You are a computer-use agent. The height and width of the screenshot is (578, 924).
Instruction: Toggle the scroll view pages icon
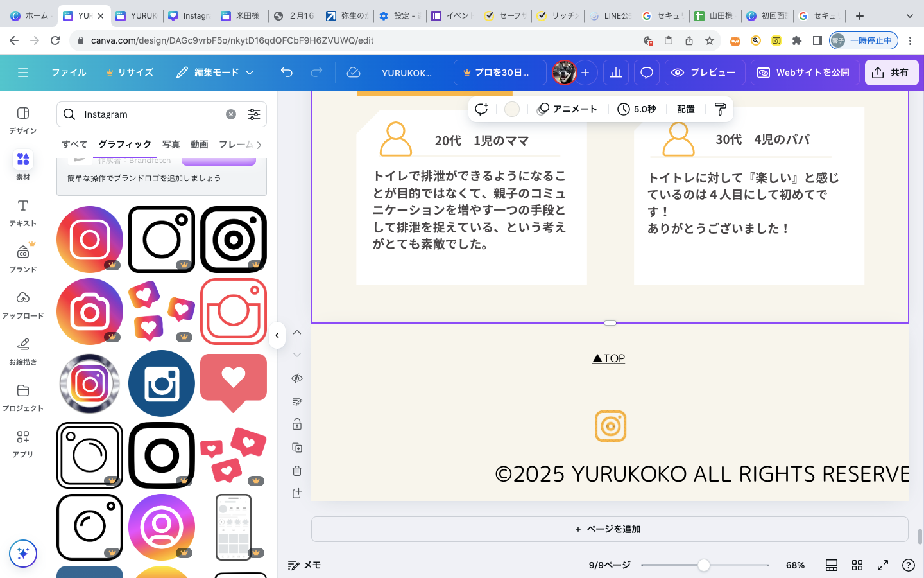click(832, 565)
